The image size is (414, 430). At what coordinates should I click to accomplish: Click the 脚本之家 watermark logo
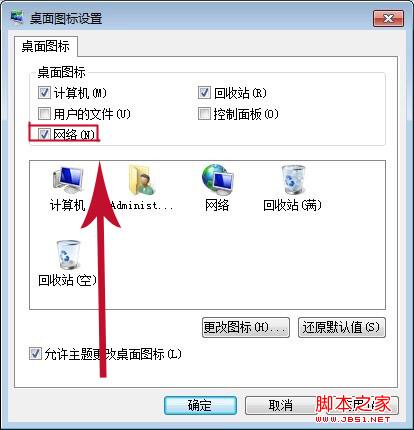(353, 409)
